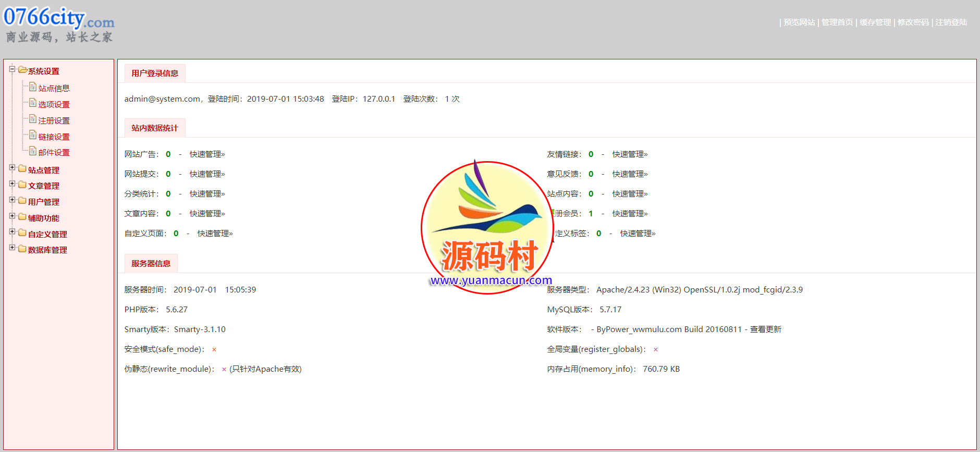Expand the 辅助功能 tree node
Screen dimensions: 980x452
[x=12, y=216]
